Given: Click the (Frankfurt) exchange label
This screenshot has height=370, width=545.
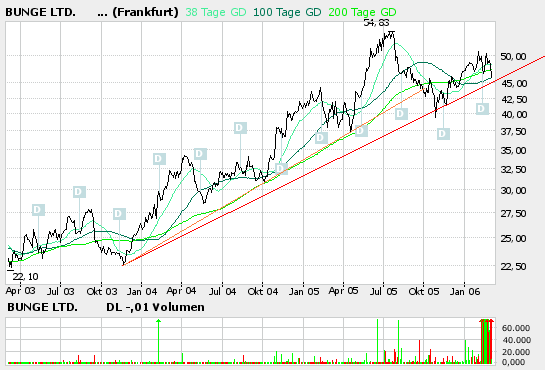Looking at the screenshot, I should pyautogui.click(x=146, y=13).
